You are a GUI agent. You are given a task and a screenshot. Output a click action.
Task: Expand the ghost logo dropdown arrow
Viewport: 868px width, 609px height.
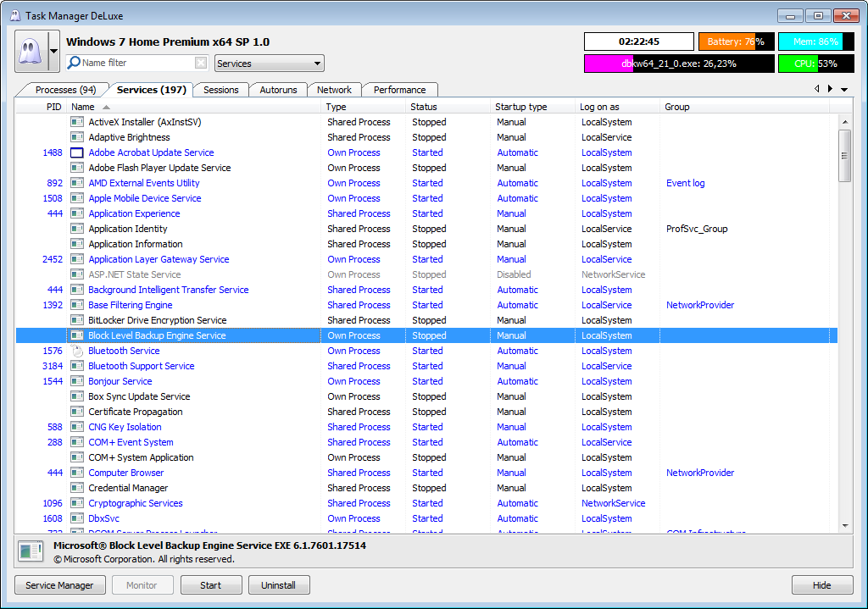click(53, 51)
